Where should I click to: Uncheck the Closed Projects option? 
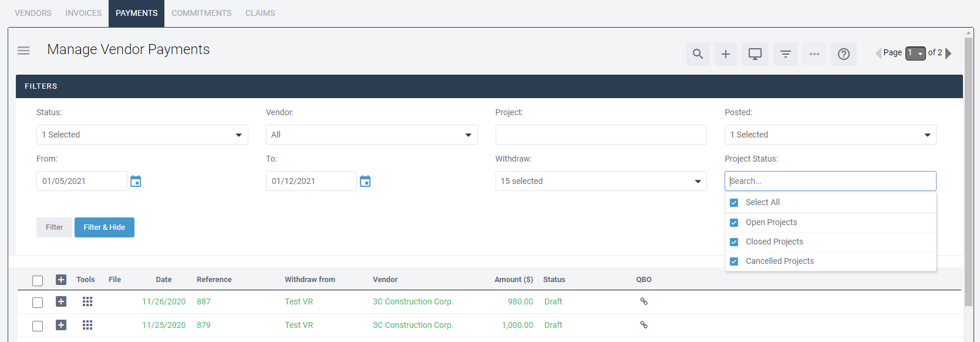[x=734, y=242]
